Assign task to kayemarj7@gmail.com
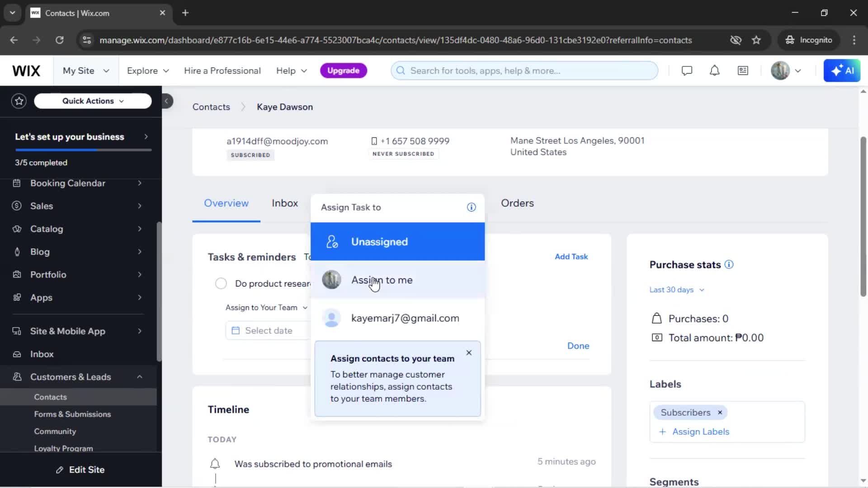Image resolution: width=868 pixels, height=488 pixels. tap(397, 319)
